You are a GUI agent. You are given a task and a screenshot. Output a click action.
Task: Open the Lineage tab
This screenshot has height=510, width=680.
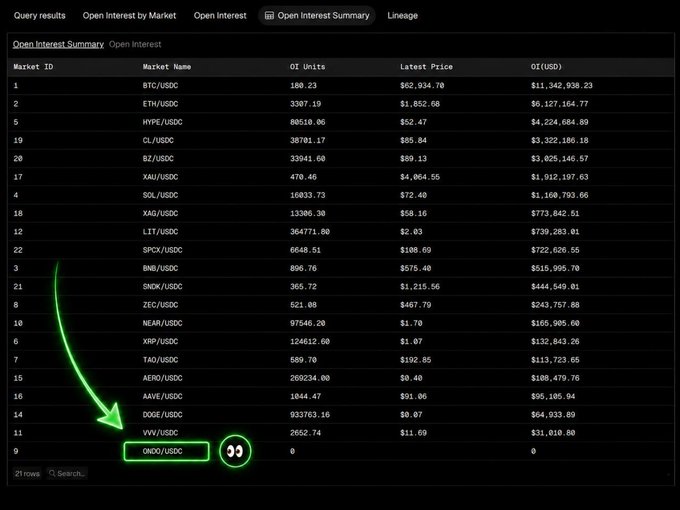tap(402, 16)
